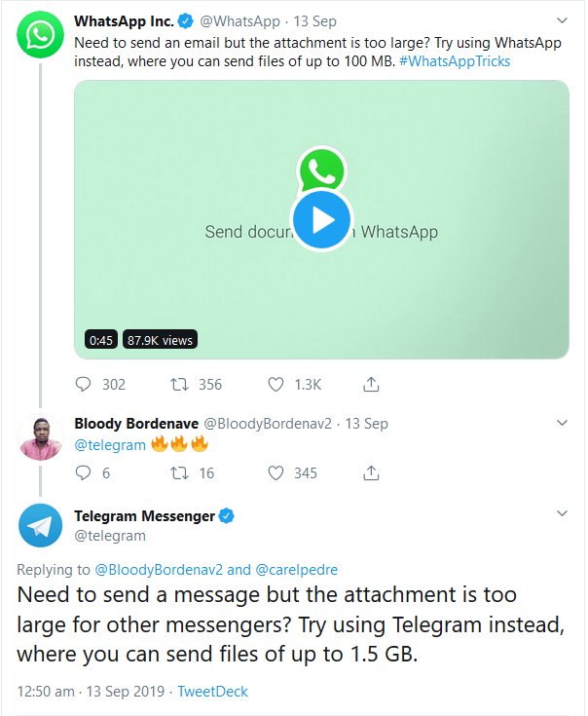Open the @carelpedre replying-to link

click(x=297, y=569)
